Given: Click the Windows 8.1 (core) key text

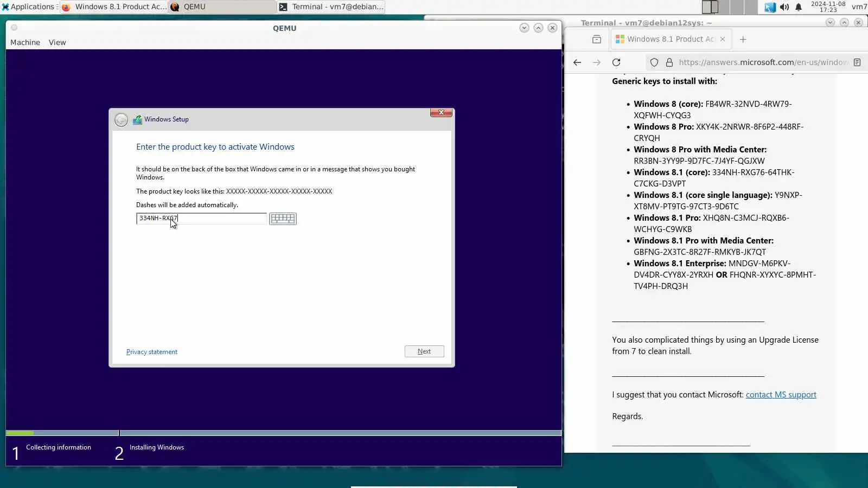Looking at the screenshot, I should pos(714,178).
